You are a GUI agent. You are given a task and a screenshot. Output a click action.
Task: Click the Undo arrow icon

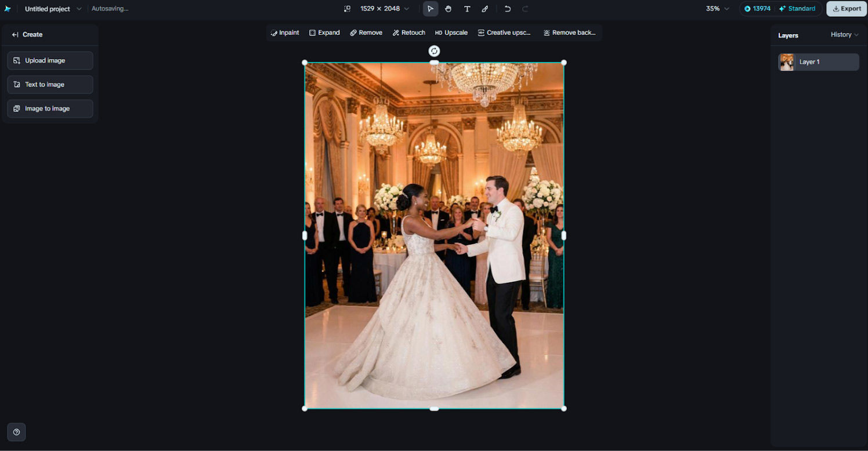point(508,9)
